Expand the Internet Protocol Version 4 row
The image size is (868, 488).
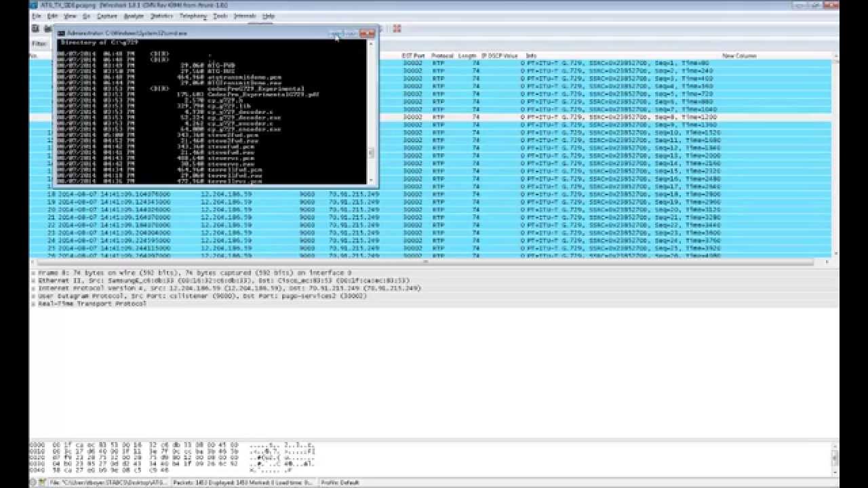click(34, 288)
